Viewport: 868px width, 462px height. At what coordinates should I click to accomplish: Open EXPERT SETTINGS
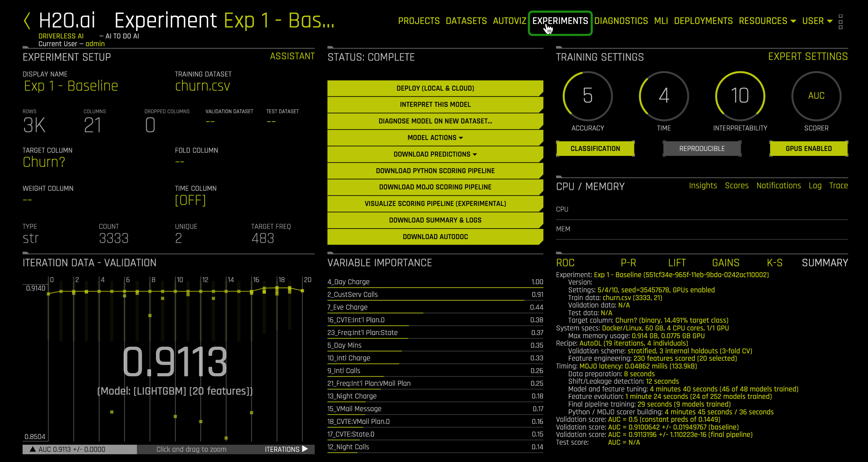[808, 56]
